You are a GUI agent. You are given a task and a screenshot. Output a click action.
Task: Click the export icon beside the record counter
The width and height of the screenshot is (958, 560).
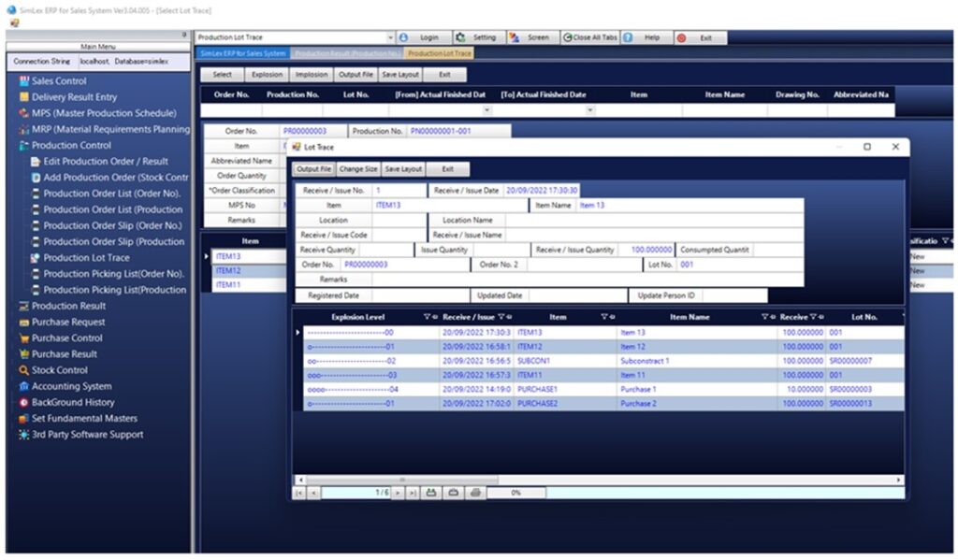coord(433,493)
